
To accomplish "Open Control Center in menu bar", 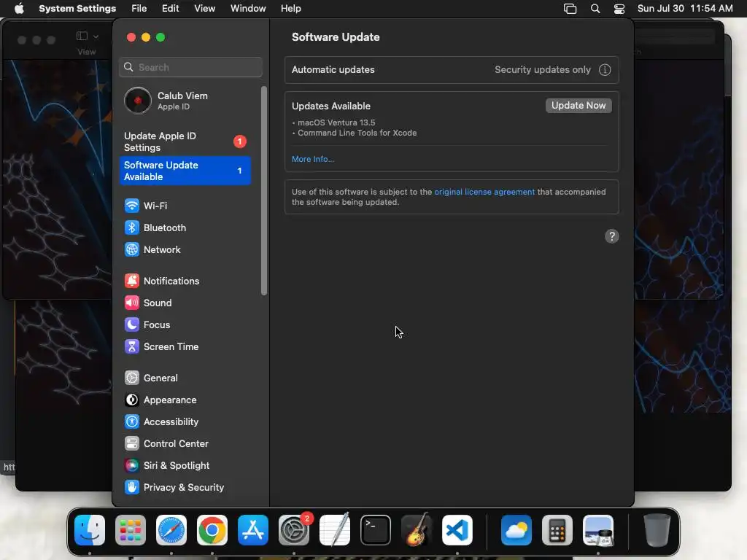I will (619, 9).
